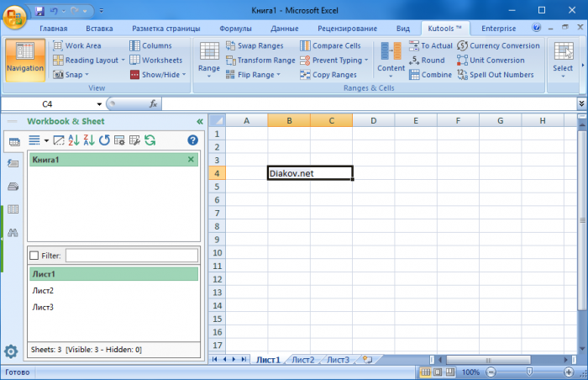Open navigation settings gear icon
Screen dimensions: 588x380
pyautogui.click(x=12, y=351)
